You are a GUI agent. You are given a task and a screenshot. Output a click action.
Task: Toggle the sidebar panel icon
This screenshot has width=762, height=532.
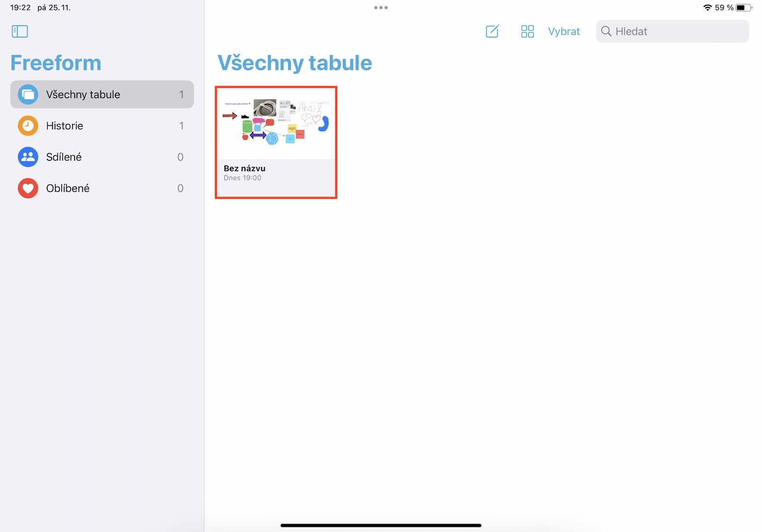20,31
